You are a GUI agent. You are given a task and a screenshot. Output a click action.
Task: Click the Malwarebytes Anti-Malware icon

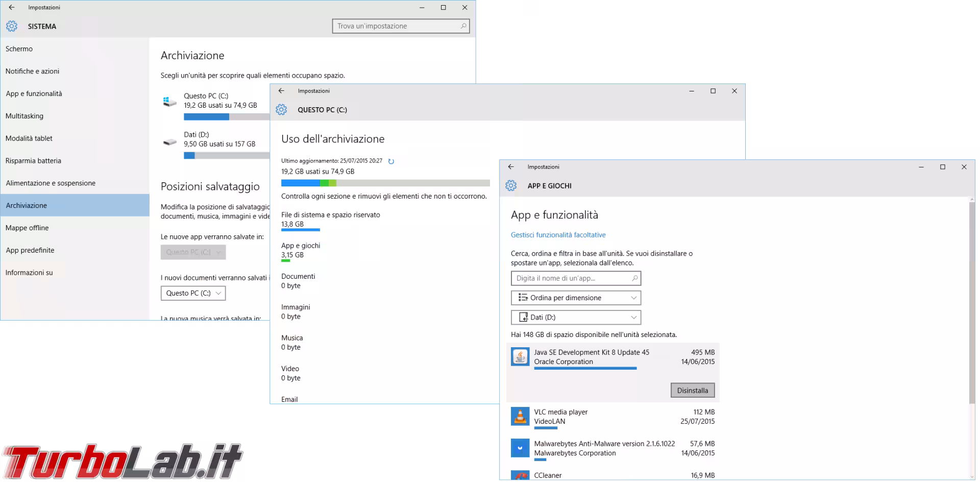click(x=520, y=448)
